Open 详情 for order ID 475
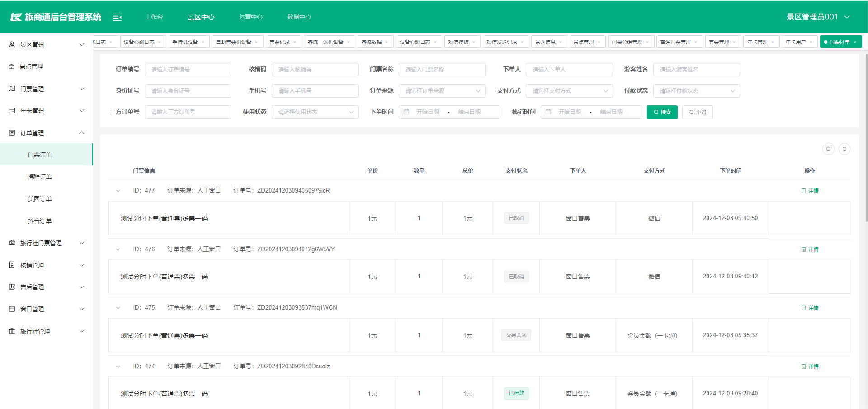 [810, 308]
